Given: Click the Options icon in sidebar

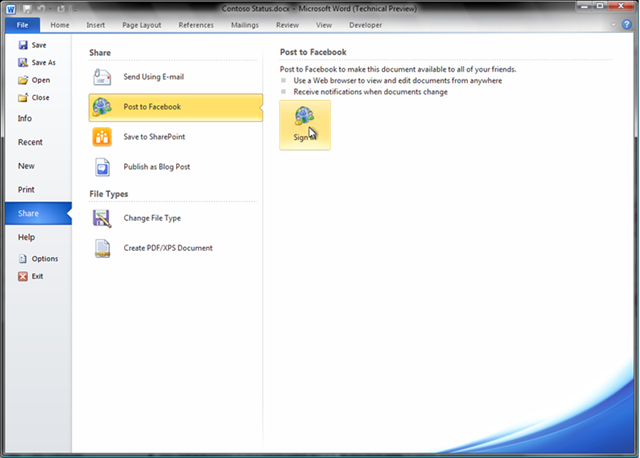Looking at the screenshot, I should (23, 259).
